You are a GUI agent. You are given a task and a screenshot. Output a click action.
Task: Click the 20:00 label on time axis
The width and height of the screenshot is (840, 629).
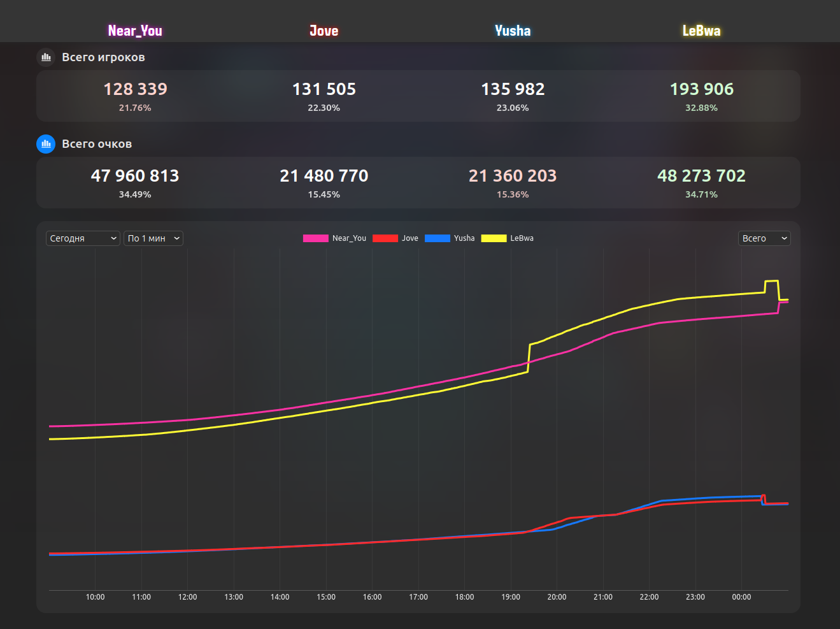557,597
